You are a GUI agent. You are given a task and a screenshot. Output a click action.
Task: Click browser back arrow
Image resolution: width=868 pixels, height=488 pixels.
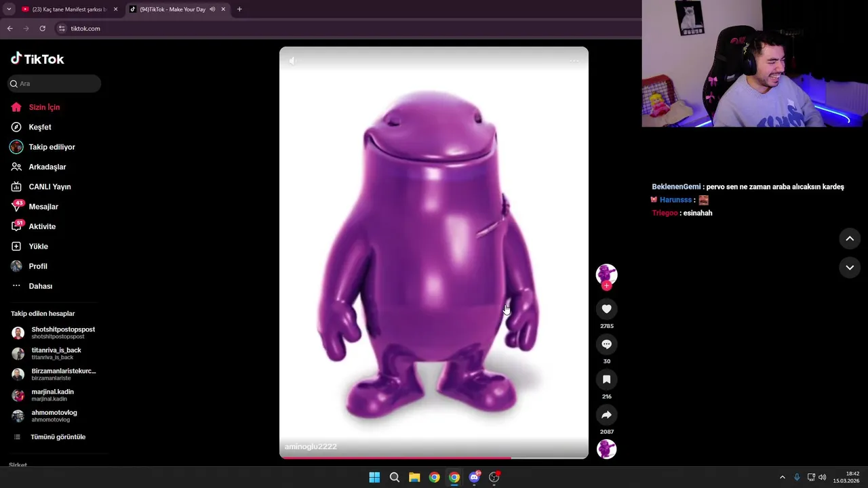(x=9, y=28)
